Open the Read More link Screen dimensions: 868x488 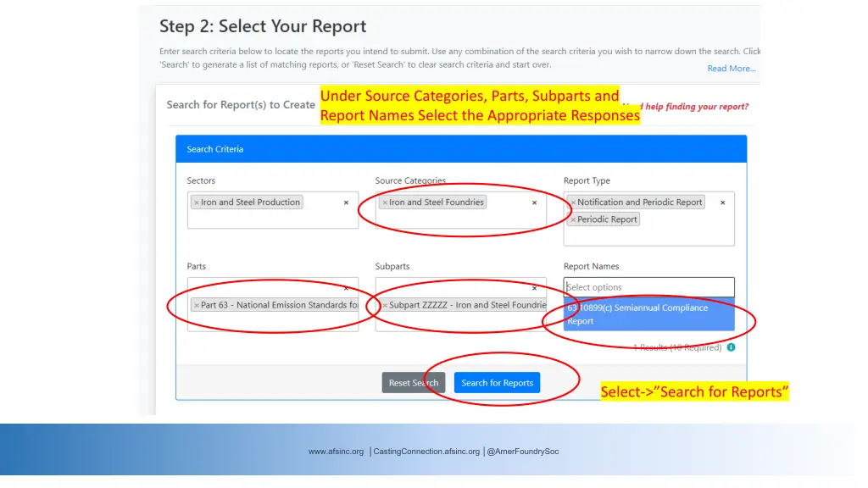[x=732, y=69]
